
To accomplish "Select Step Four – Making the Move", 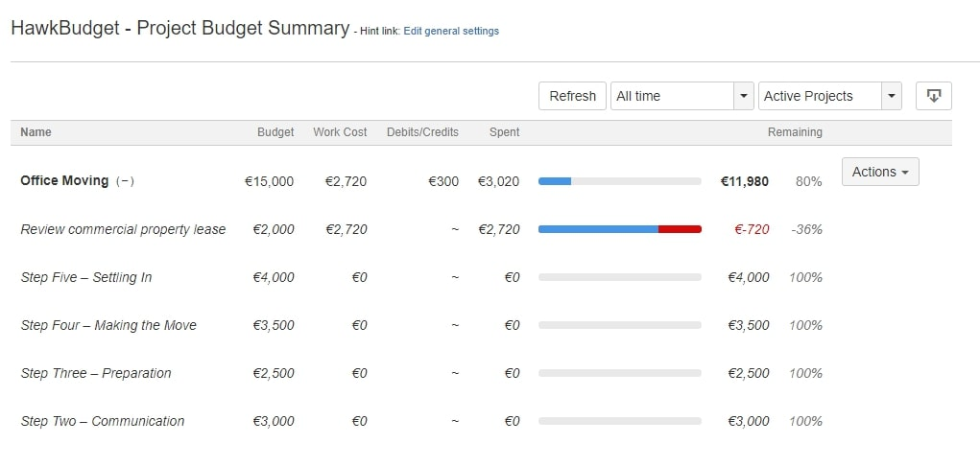I will click(x=108, y=325).
